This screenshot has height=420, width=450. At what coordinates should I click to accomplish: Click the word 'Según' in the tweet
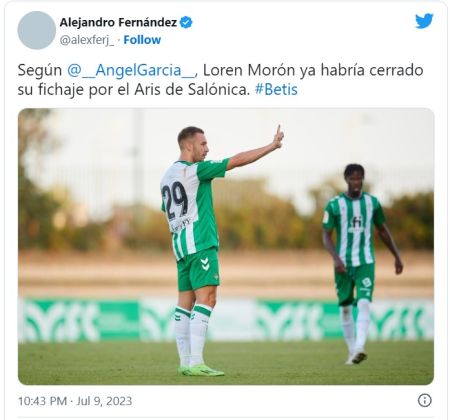click(x=40, y=71)
